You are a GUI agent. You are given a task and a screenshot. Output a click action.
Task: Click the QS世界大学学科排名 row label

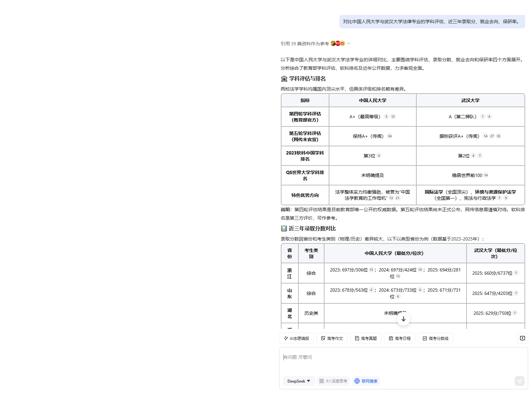[x=305, y=175]
